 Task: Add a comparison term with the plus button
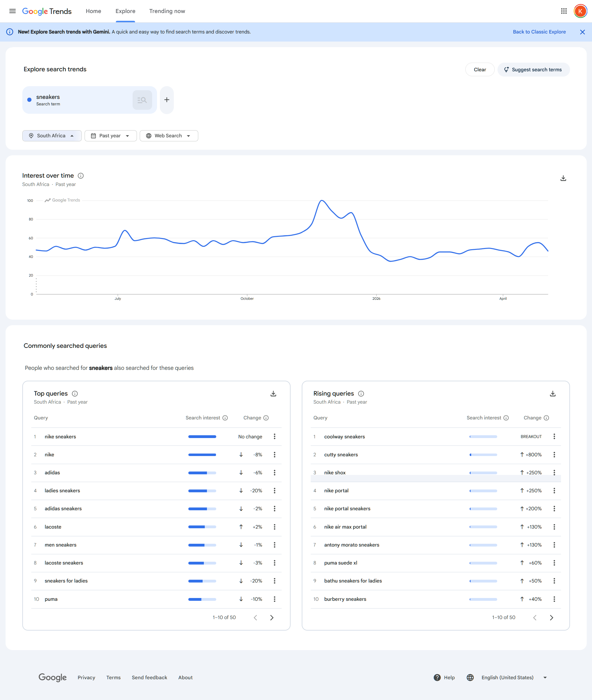(166, 100)
